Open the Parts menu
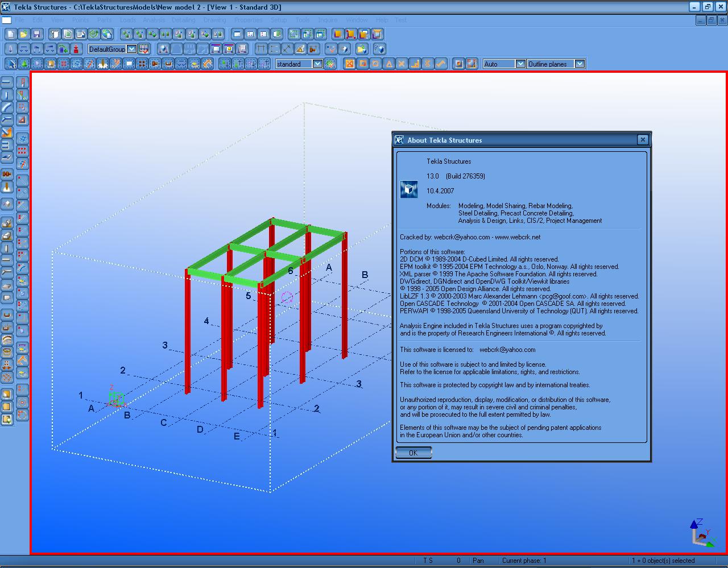Image resolution: width=728 pixels, height=568 pixels. 104,20
